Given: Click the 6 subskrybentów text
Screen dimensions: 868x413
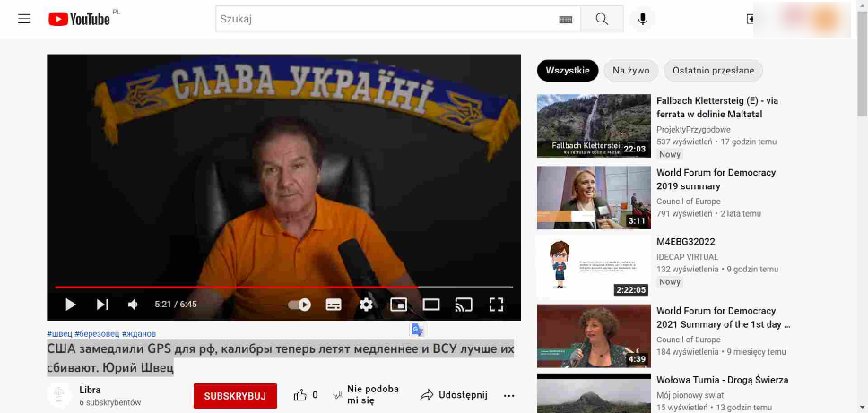Looking at the screenshot, I should [110, 402].
